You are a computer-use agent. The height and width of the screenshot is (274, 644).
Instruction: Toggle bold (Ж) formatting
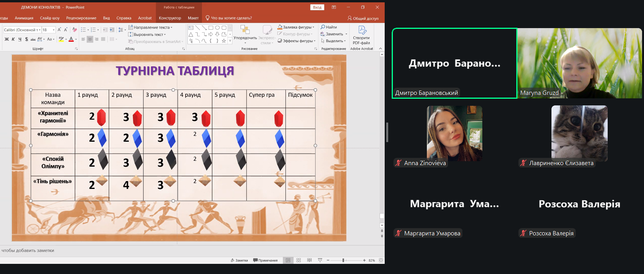pos(7,39)
